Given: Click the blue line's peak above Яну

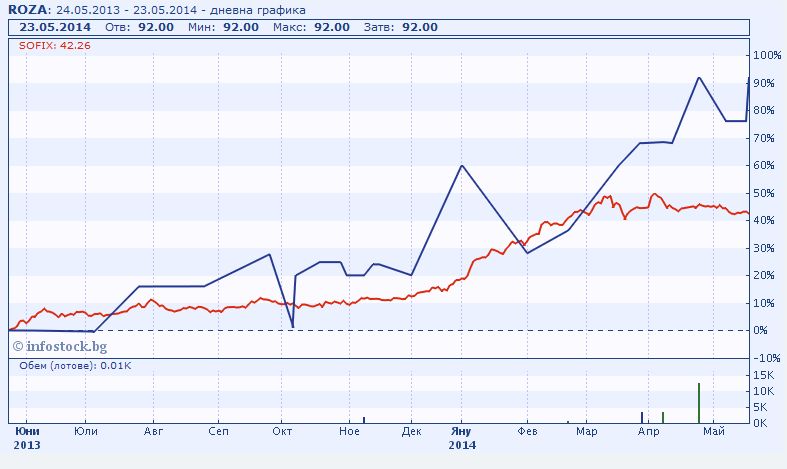Looking at the screenshot, I should [462, 166].
